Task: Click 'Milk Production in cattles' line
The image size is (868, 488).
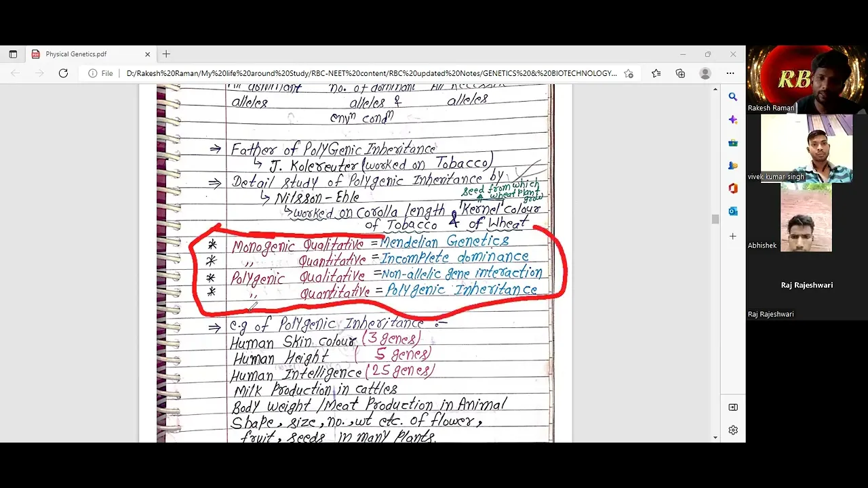Action: (x=315, y=390)
